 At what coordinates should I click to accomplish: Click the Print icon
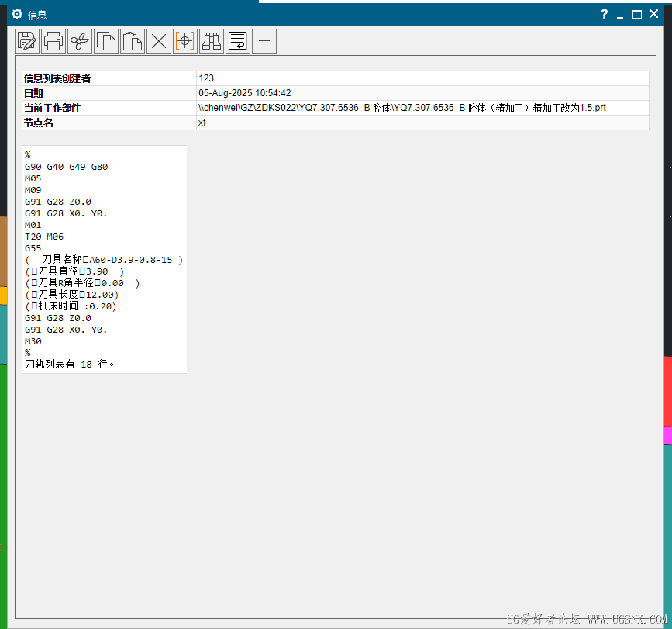click(x=53, y=41)
